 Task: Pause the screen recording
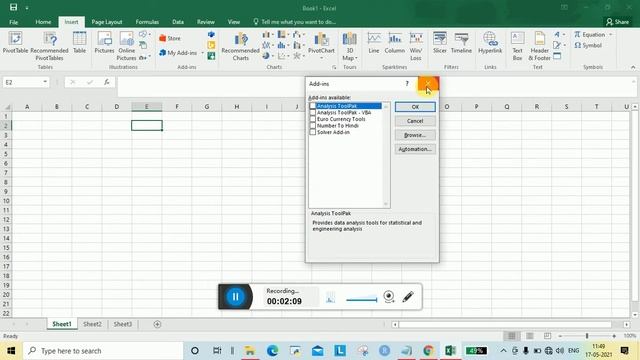pos(235,297)
